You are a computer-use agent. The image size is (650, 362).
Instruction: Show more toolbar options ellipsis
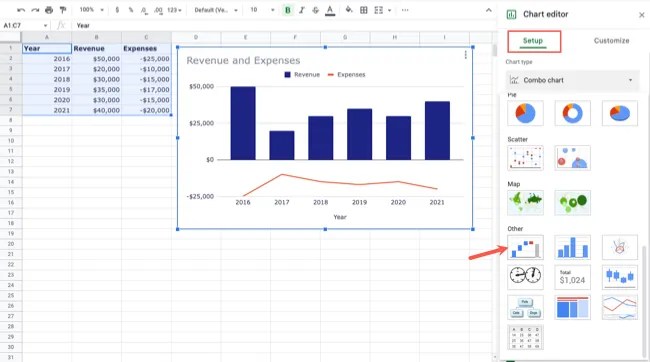(405, 10)
